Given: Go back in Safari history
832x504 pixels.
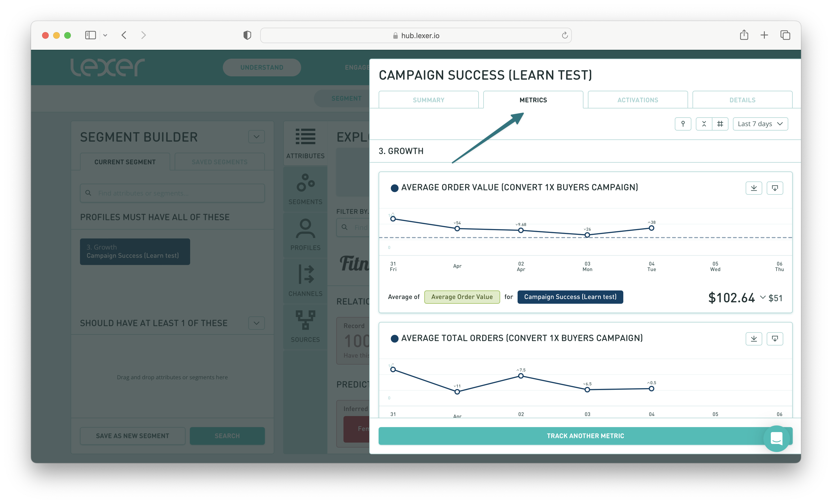Looking at the screenshot, I should point(124,35).
